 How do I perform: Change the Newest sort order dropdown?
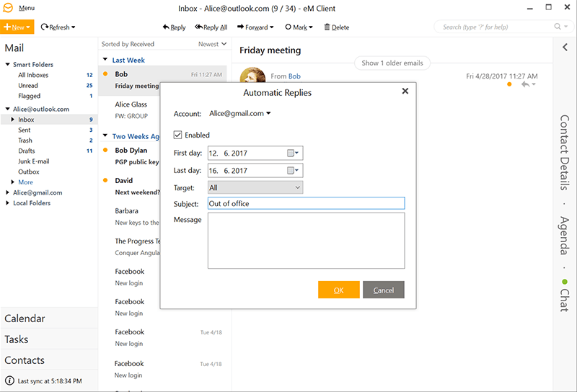(x=212, y=44)
